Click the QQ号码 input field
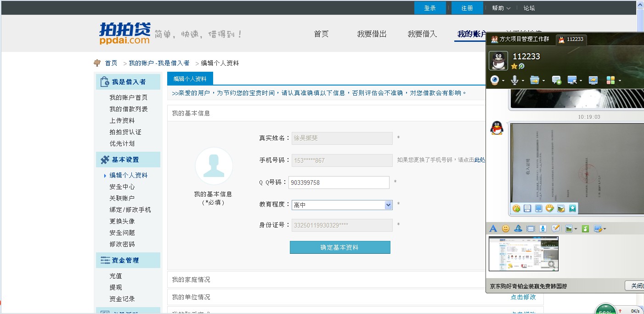Screen dimensions: 644x314 click(x=339, y=183)
